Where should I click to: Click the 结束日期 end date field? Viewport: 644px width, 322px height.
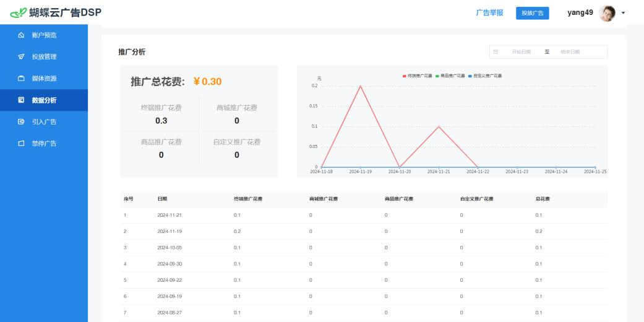(570, 52)
